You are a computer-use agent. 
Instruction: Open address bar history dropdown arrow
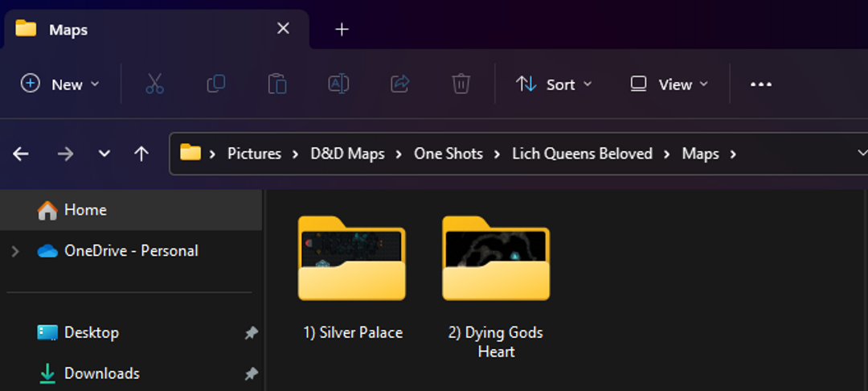(x=862, y=153)
